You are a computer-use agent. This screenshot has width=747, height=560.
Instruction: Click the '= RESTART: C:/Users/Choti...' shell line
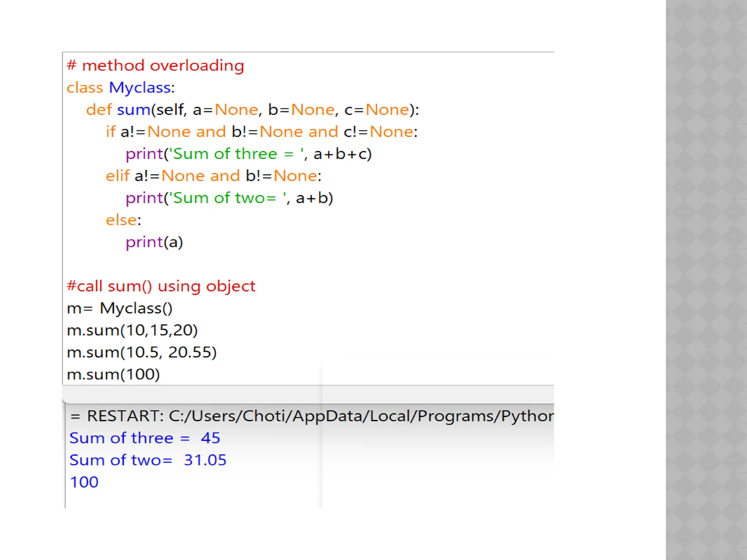click(312, 416)
